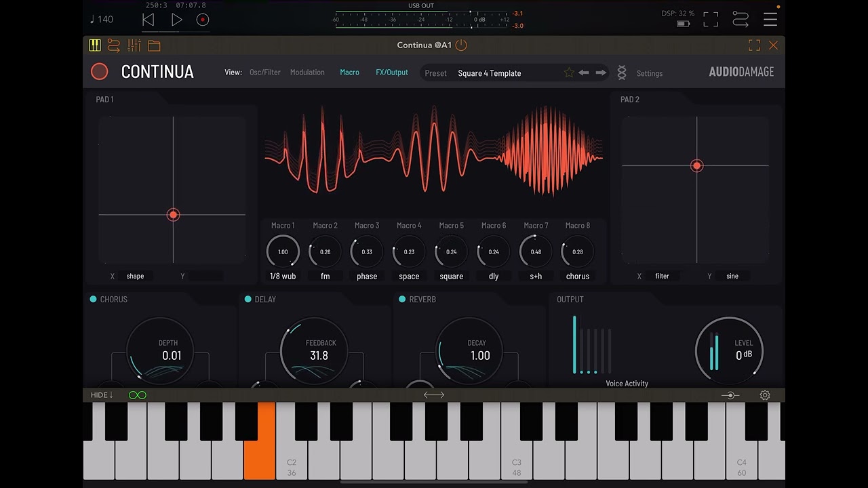Click the red Continua record circle
Screen dimensions: 868x488
point(100,72)
